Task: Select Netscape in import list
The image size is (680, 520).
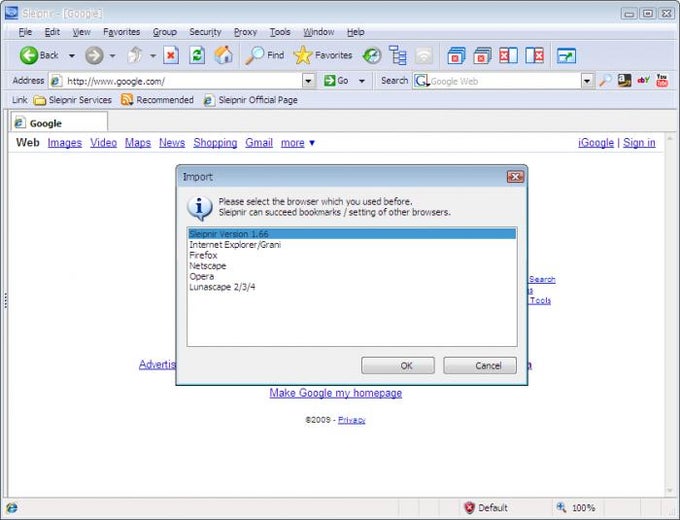Action: coord(352,265)
